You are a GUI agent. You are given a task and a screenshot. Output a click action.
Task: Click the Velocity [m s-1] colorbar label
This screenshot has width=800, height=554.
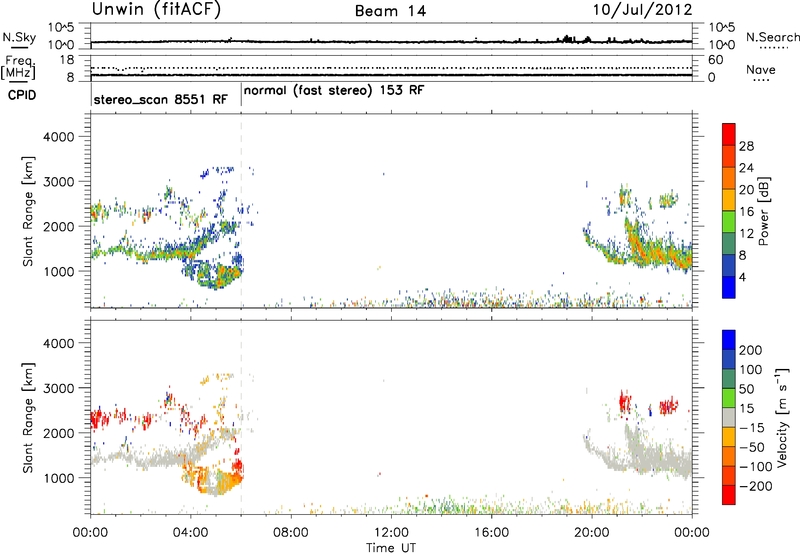click(781, 417)
